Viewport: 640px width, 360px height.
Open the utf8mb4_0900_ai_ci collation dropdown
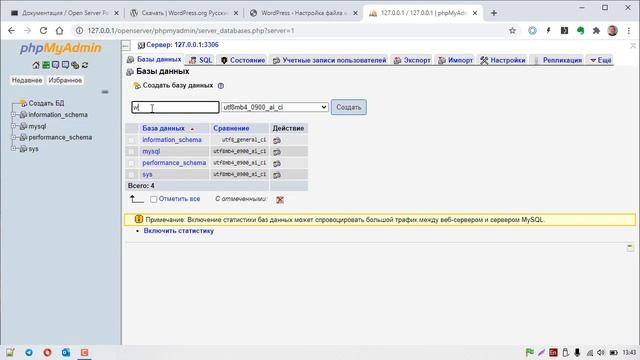[275, 107]
